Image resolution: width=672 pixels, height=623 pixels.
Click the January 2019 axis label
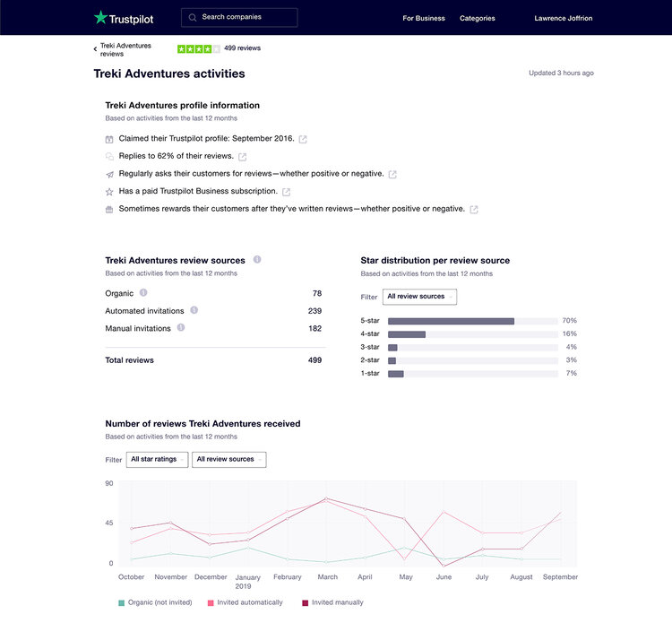click(247, 582)
